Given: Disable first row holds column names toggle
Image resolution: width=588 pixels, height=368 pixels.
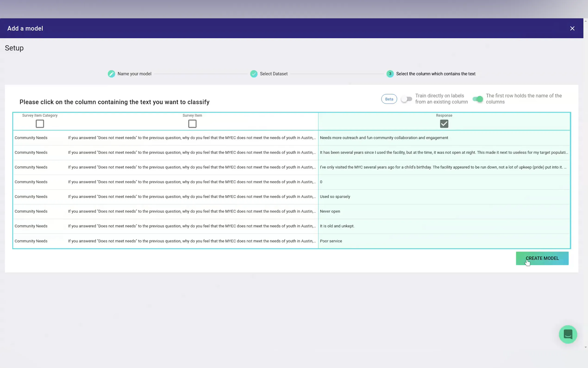Looking at the screenshot, I should 478,99.
